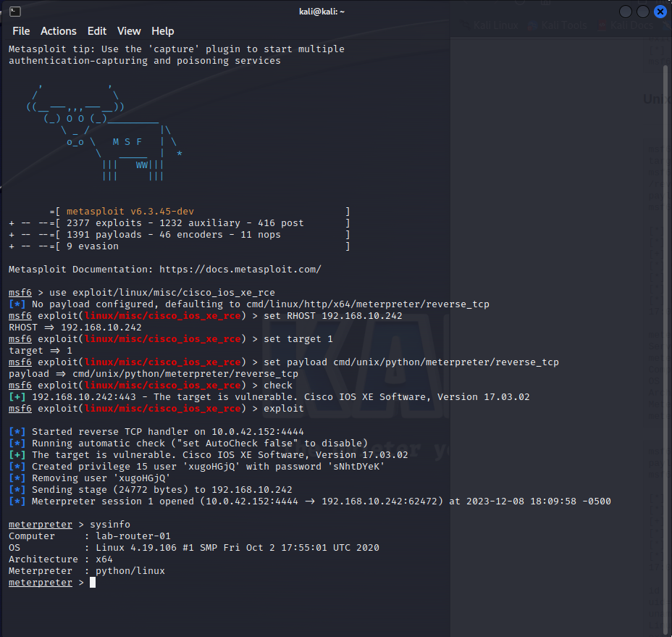Screen dimensions: 672x637
Task: Click the 'check' command text
Action: point(278,386)
